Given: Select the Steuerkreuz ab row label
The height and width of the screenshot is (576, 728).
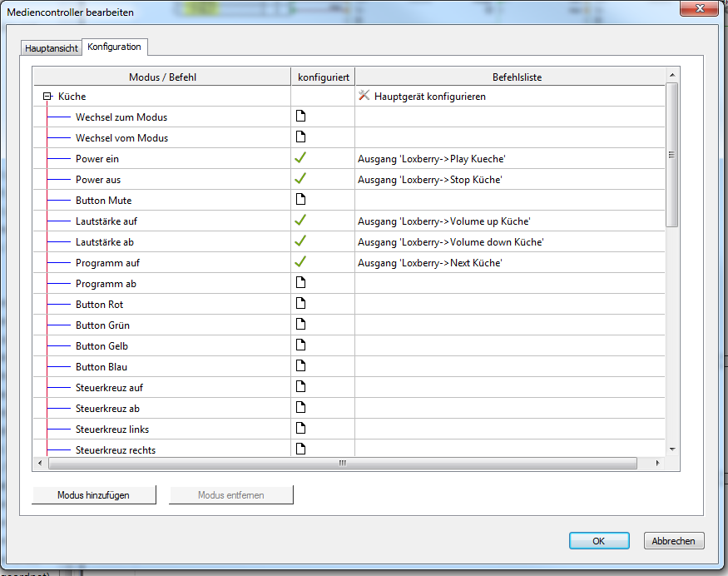Looking at the screenshot, I should pos(107,409).
